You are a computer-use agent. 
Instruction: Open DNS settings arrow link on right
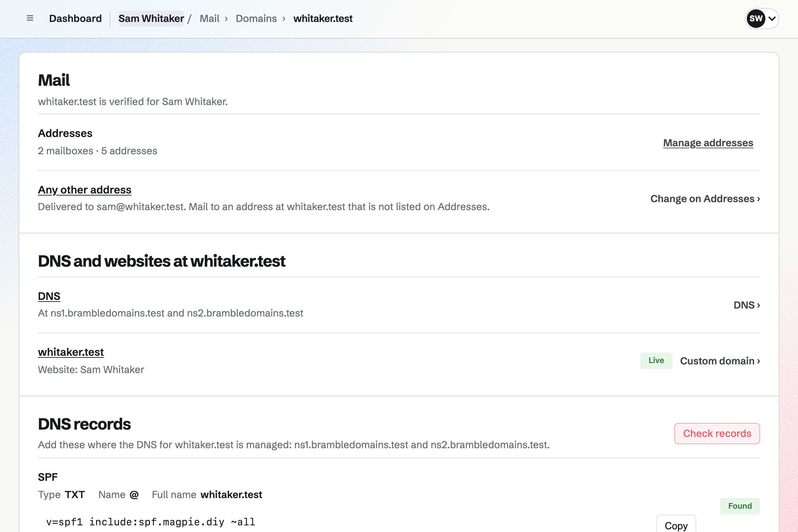(747, 305)
